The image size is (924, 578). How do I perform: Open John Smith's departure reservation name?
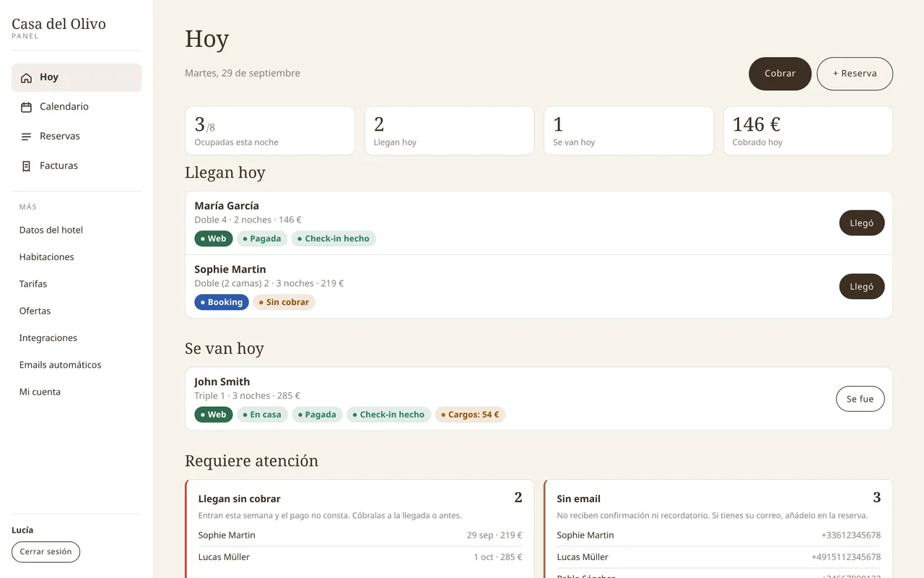point(222,381)
